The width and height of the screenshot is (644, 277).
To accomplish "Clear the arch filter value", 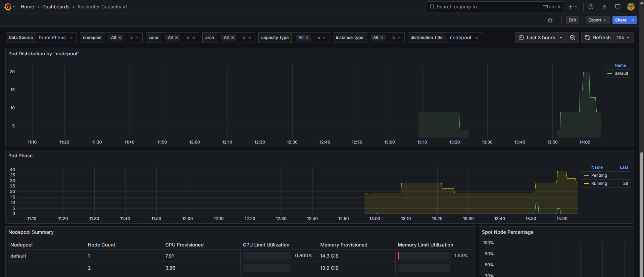I will click(x=244, y=38).
